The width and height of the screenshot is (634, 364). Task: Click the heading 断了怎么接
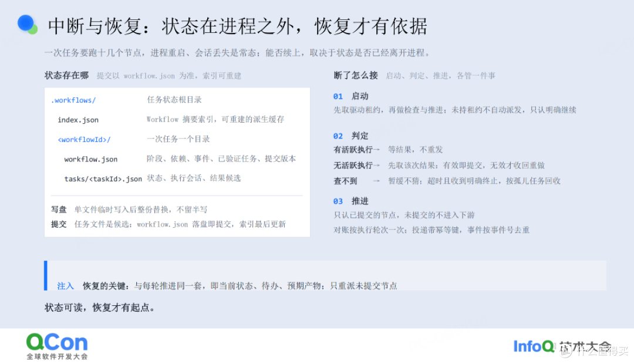click(356, 75)
